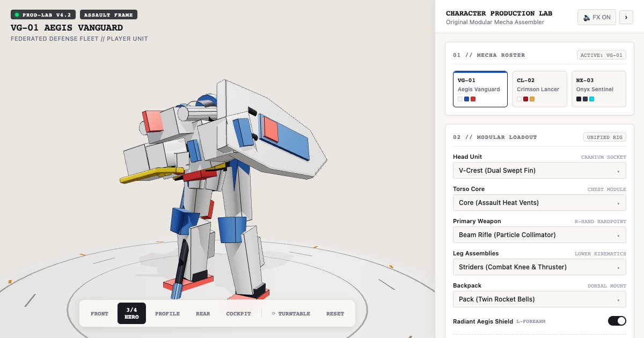Click the 01 // MECHA ROSTER section header
Viewport: 644px width, 338px height.
tap(489, 55)
